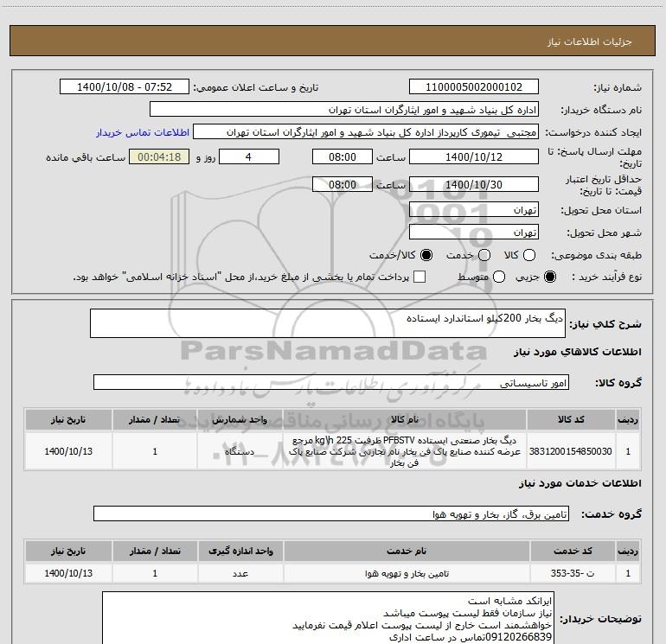This screenshot has width=666, height=644.
Task: Click the استان محل تحویل field
Action: pyautogui.click(x=474, y=210)
